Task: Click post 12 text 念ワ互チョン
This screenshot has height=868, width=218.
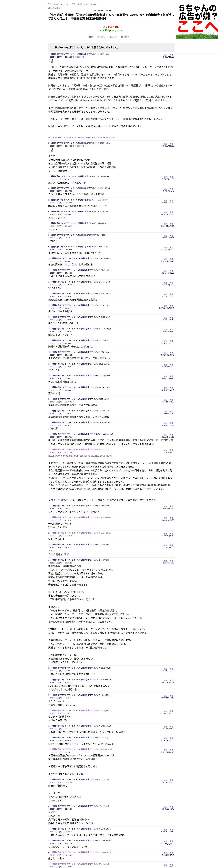Action: pyautogui.click(x=55, y=288)
